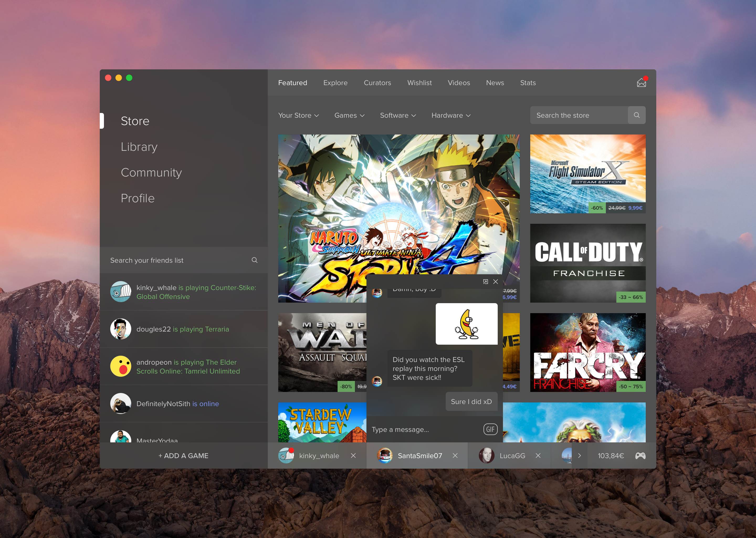This screenshot has height=538, width=756.
Task: Pop out the chat window
Action: coord(485,282)
